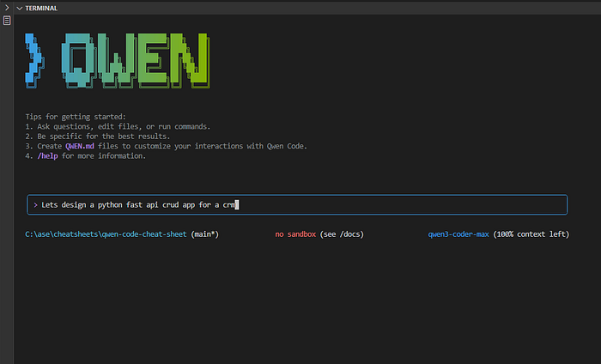Collapse the TERMINAL panel section
Screen dimensions: 601x364
20,8
